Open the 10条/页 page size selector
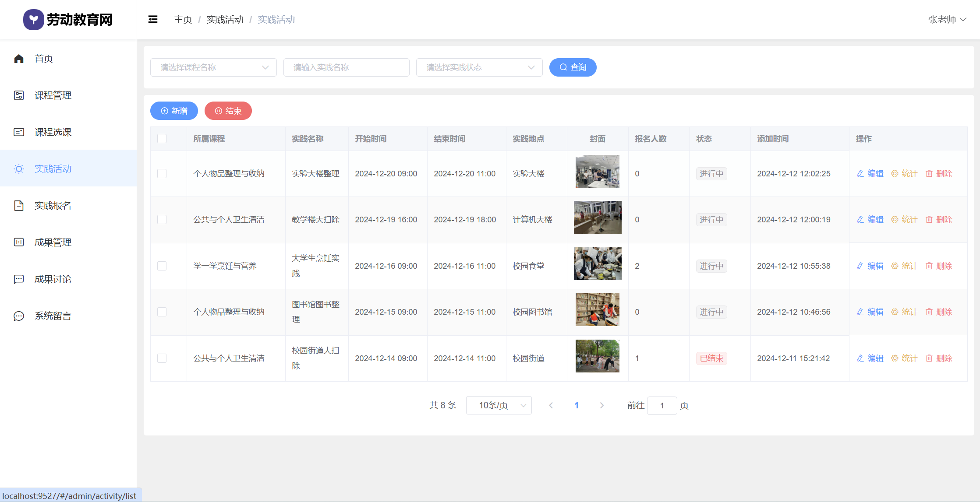This screenshot has width=980, height=502. click(499, 405)
